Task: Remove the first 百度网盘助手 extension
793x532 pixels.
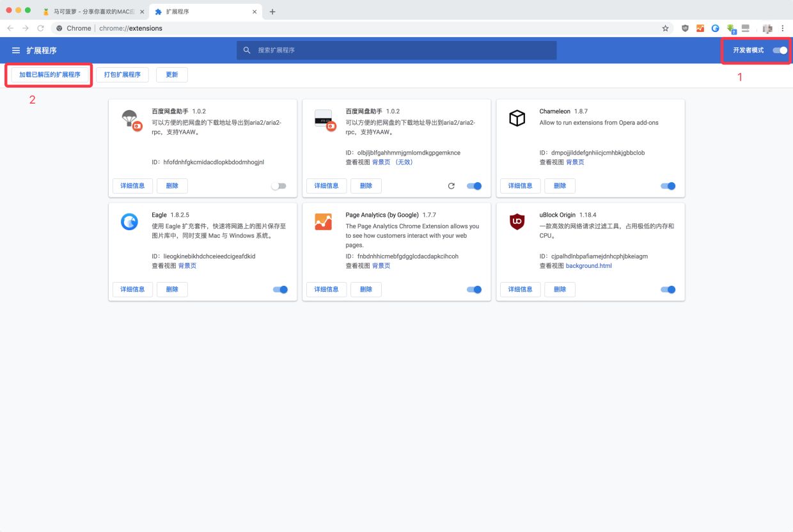Action: coord(172,186)
